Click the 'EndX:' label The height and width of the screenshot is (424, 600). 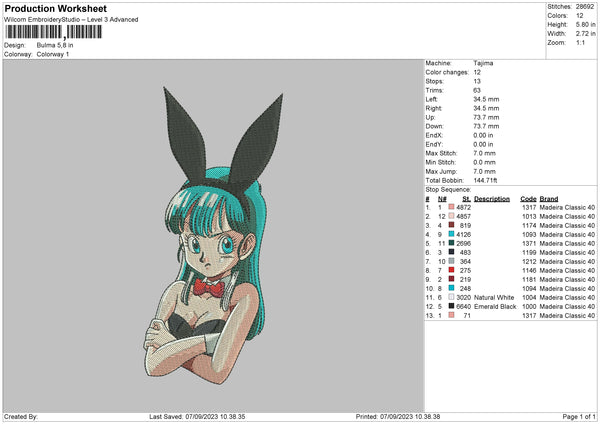434,135
